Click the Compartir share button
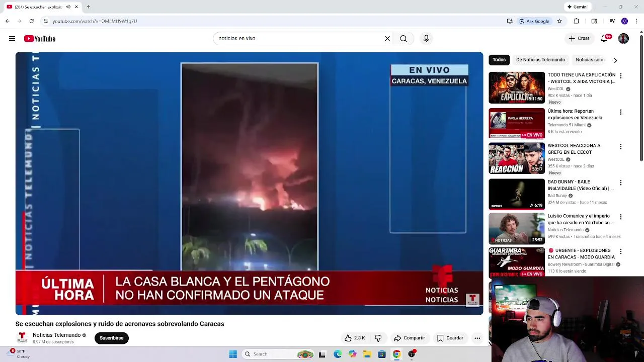Image resolution: width=644 pixels, height=362 pixels. pos(410,338)
